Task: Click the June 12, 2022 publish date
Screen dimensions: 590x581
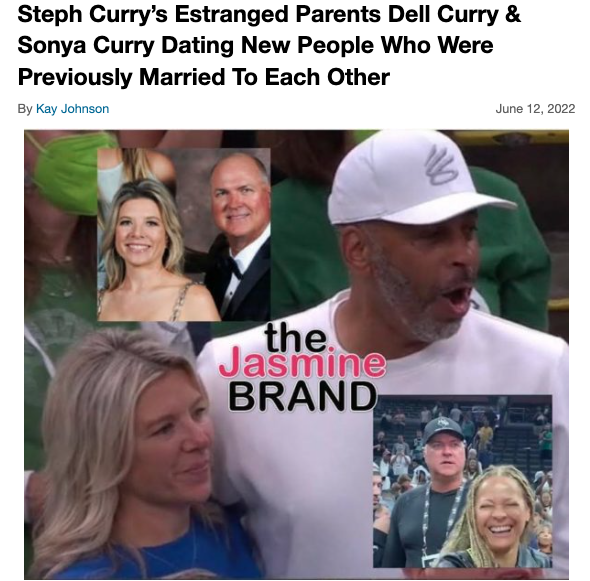Action: 535,109
